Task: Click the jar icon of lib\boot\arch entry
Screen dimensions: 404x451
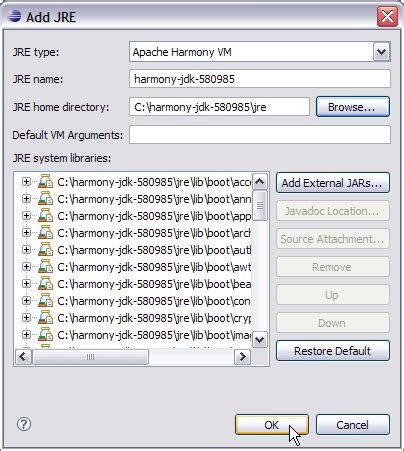Action: click(x=45, y=233)
